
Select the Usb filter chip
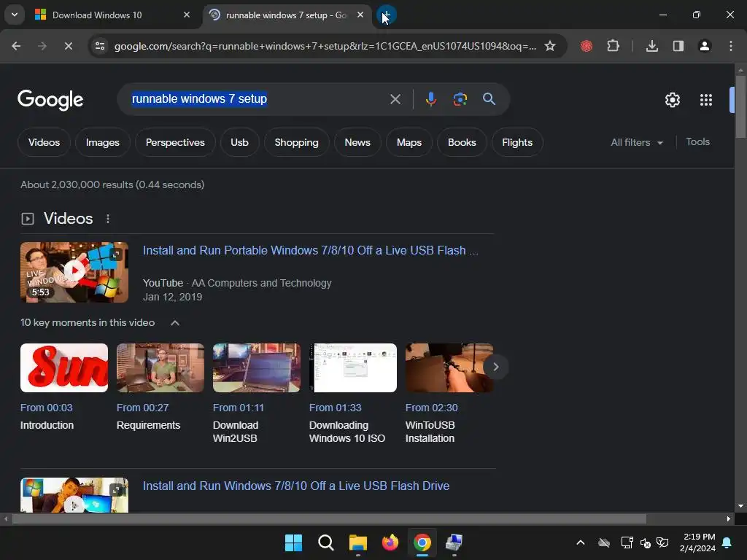coord(239,142)
